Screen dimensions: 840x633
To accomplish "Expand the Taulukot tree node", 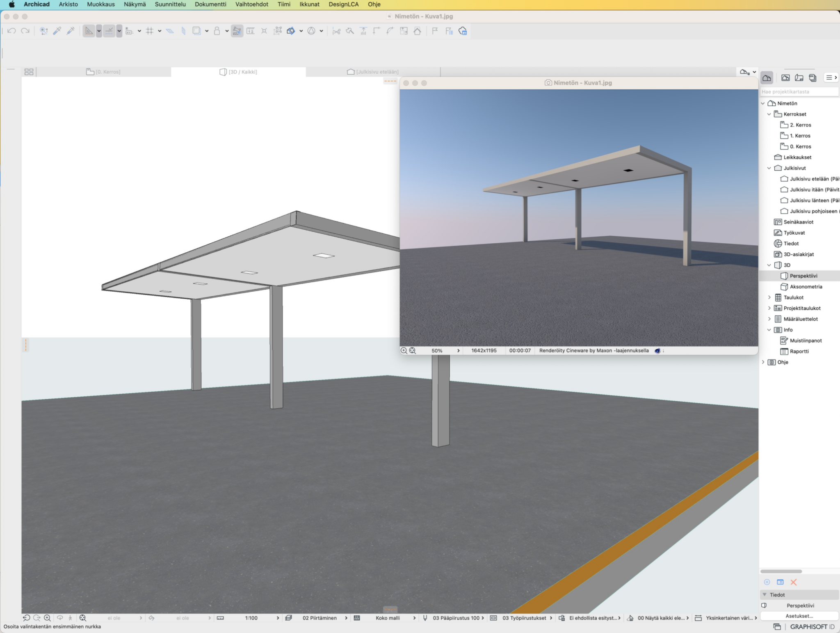I will [769, 297].
